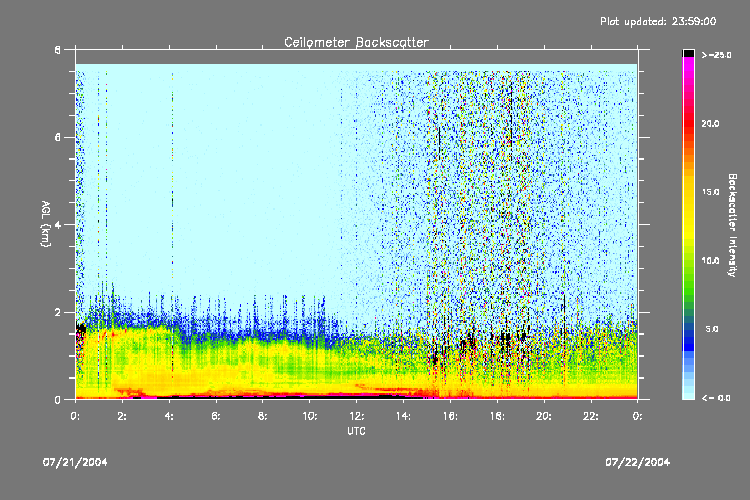Click the x-axis tick label '8:'
Image resolution: width=750 pixels, height=500 pixels.
pos(263,416)
